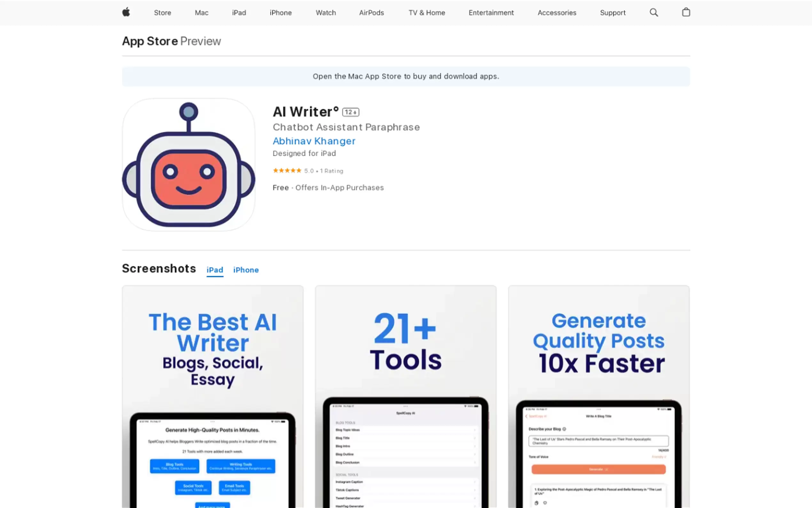This screenshot has height=508, width=812.
Task: Click the 'Preview' label next to App Store
Action: [x=200, y=41]
